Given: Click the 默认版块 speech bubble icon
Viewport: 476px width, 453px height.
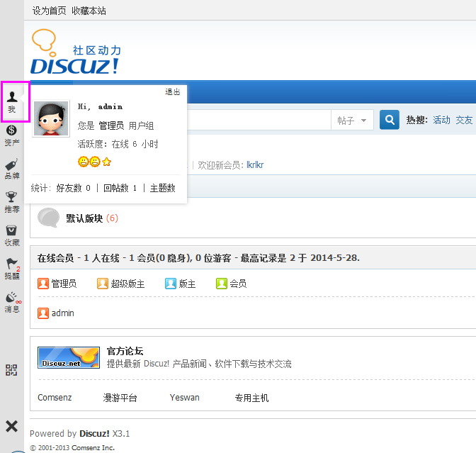Looking at the screenshot, I should 48,218.
